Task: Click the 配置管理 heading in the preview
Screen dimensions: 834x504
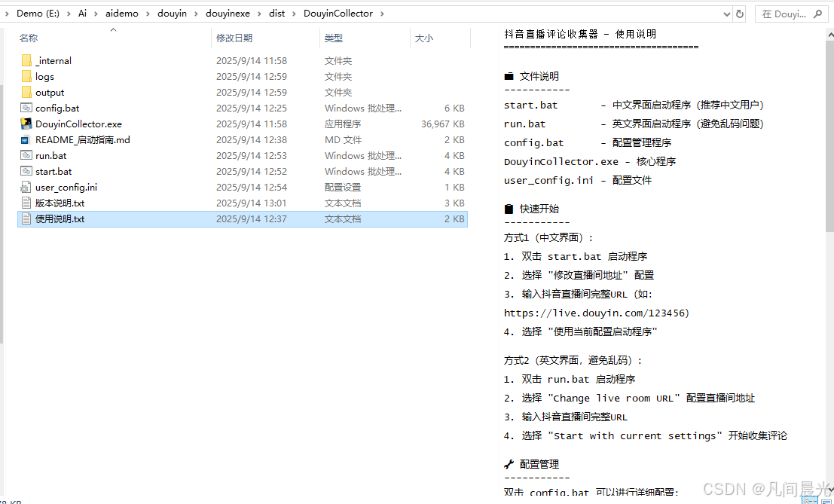Action: (539, 464)
